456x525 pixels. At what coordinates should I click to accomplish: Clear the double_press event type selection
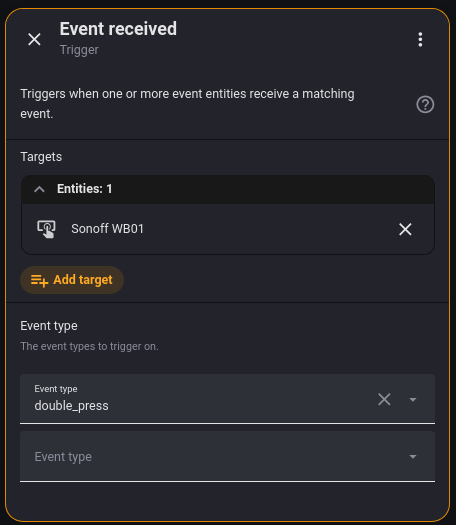384,399
